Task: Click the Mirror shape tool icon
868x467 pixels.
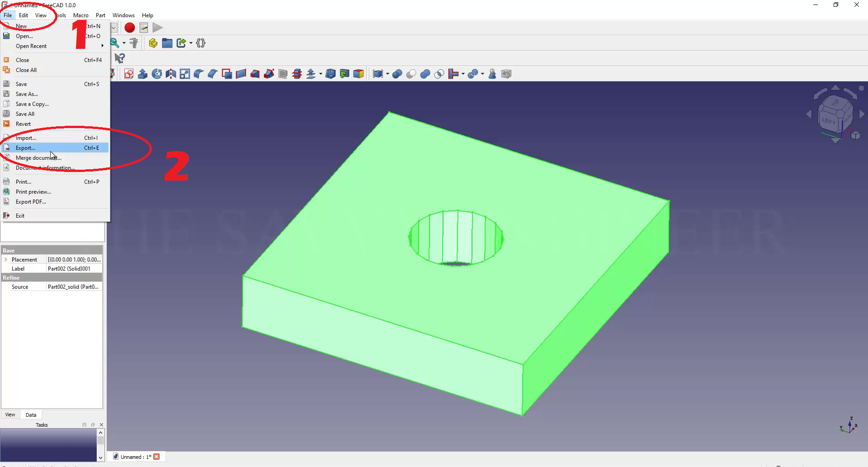Action: (171, 74)
